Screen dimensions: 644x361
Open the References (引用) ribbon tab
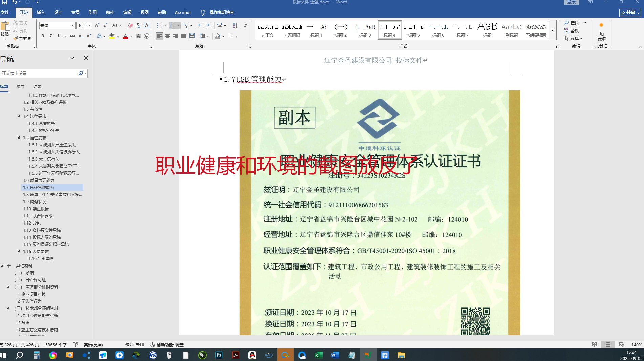(x=93, y=13)
